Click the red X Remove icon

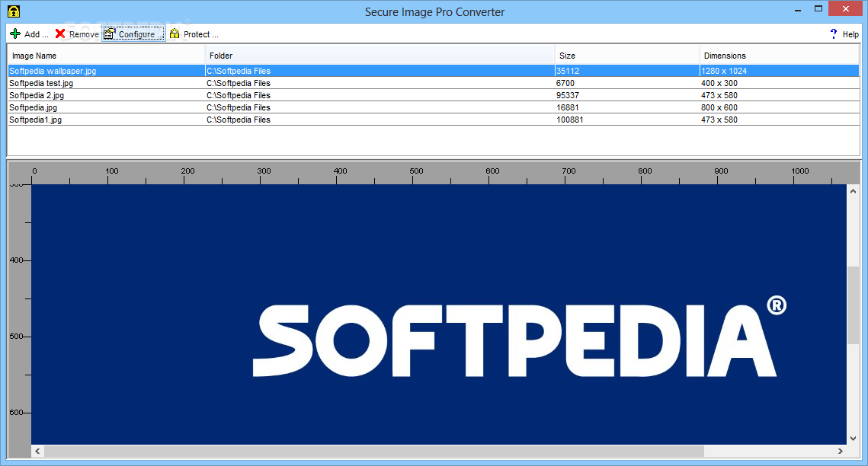click(x=60, y=34)
